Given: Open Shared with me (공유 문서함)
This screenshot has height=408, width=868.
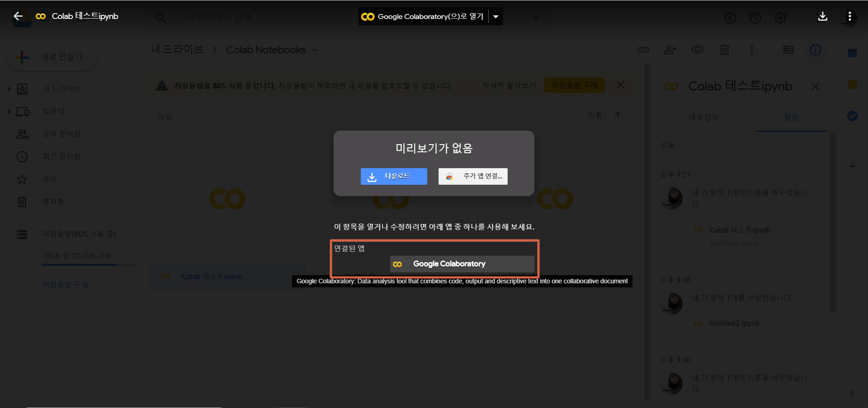Looking at the screenshot, I should coord(61,134).
